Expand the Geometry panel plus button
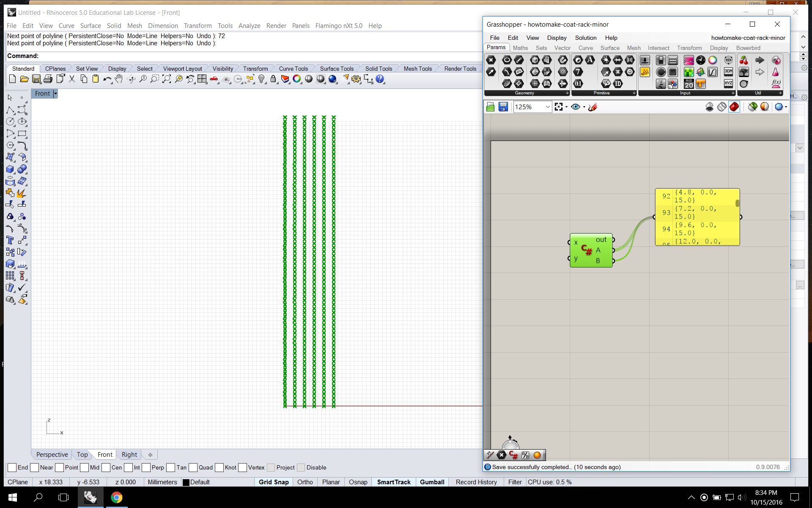The width and height of the screenshot is (812, 508). pos(567,93)
